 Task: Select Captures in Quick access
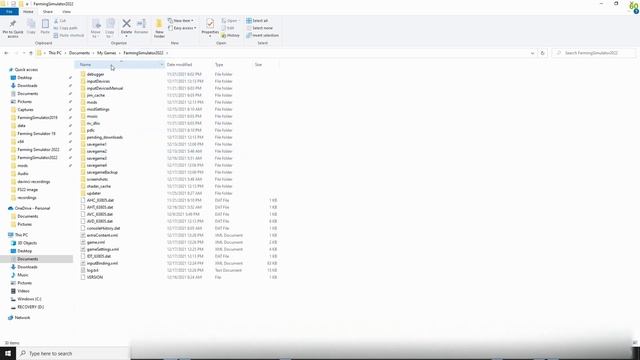tap(25, 110)
